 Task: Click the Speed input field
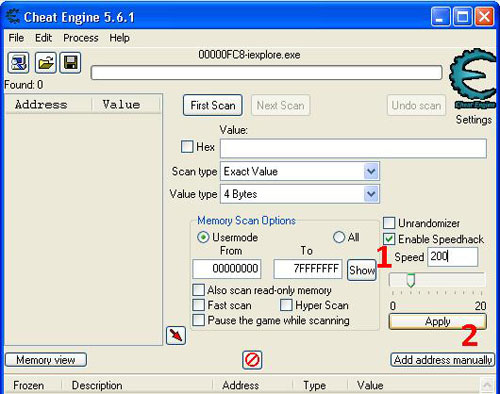[452, 257]
